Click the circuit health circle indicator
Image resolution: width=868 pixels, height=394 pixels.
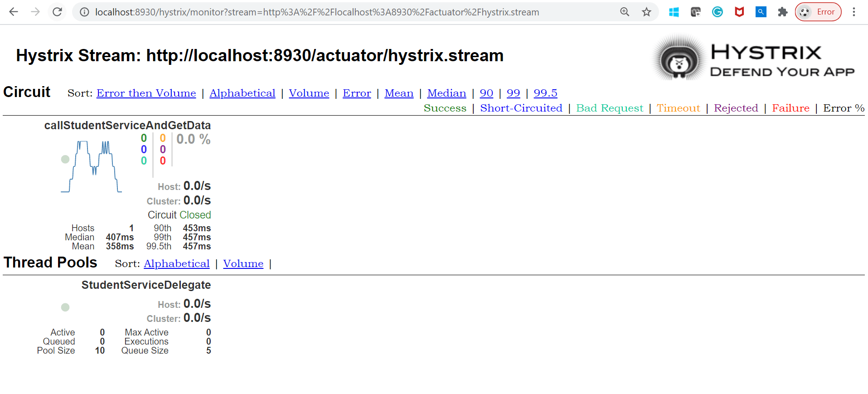(65, 159)
